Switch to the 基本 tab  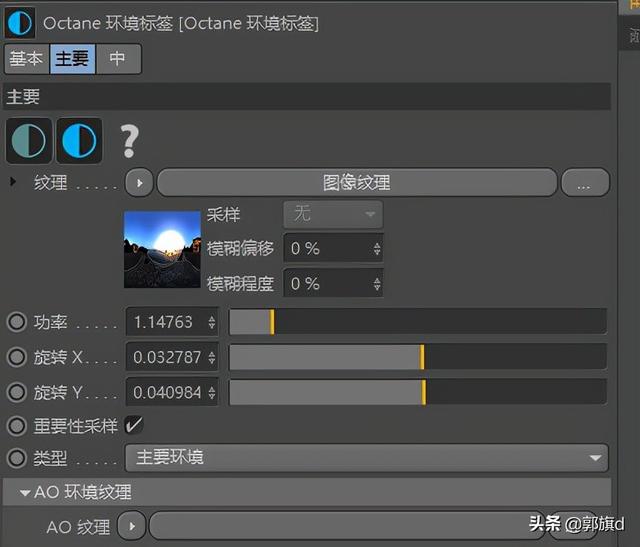tap(27, 59)
